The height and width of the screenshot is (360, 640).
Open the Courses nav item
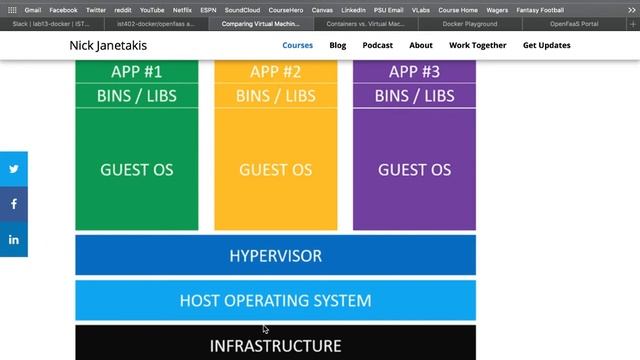(298, 45)
